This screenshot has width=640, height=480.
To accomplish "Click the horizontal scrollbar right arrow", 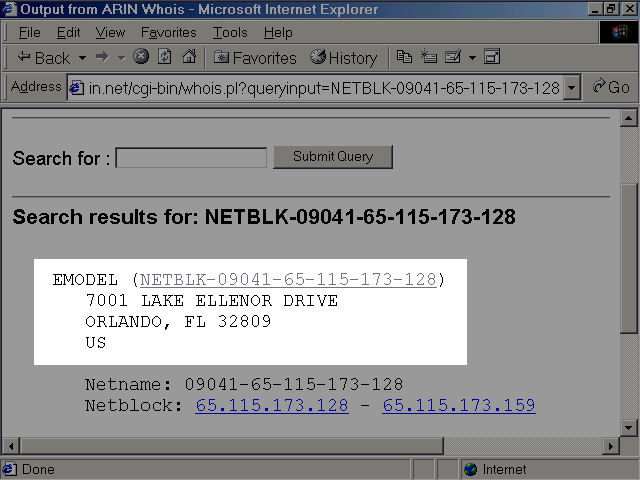I will (611, 446).
